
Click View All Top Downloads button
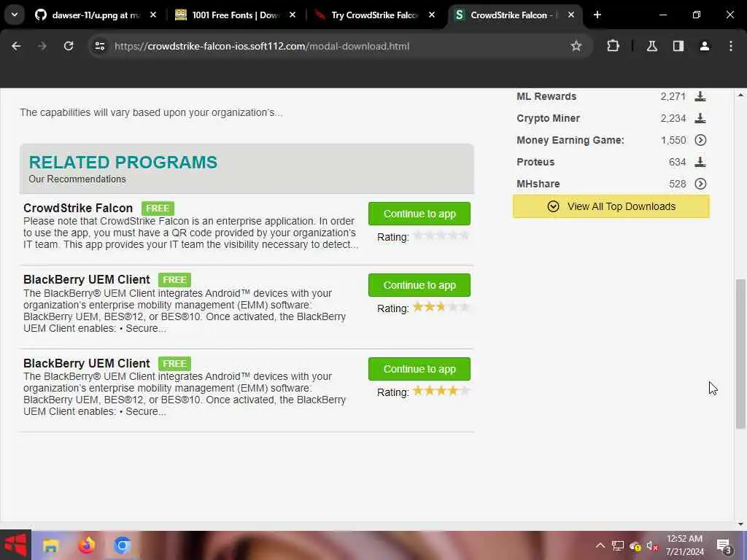(x=611, y=206)
